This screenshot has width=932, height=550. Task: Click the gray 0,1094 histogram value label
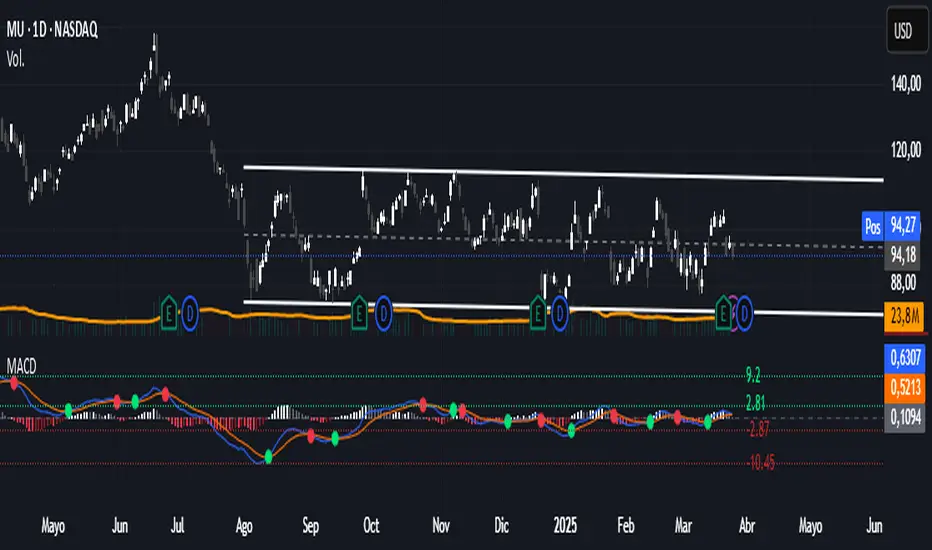coord(904,417)
